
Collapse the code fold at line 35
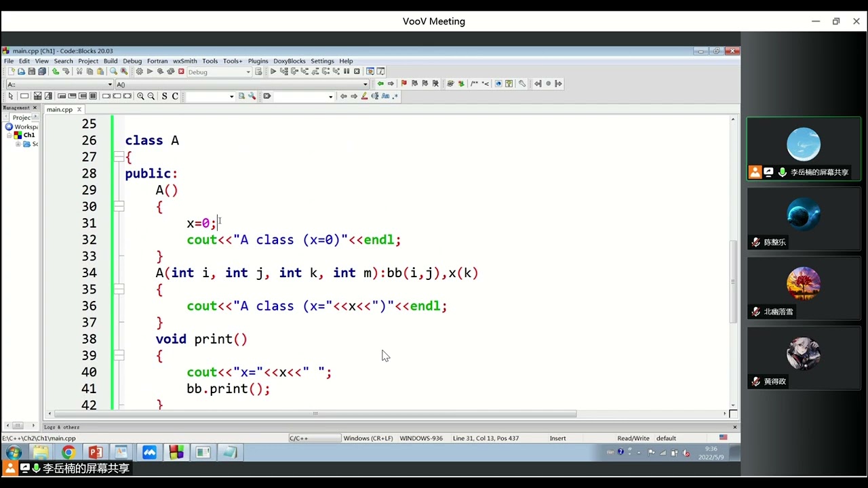tap(119, 289)
